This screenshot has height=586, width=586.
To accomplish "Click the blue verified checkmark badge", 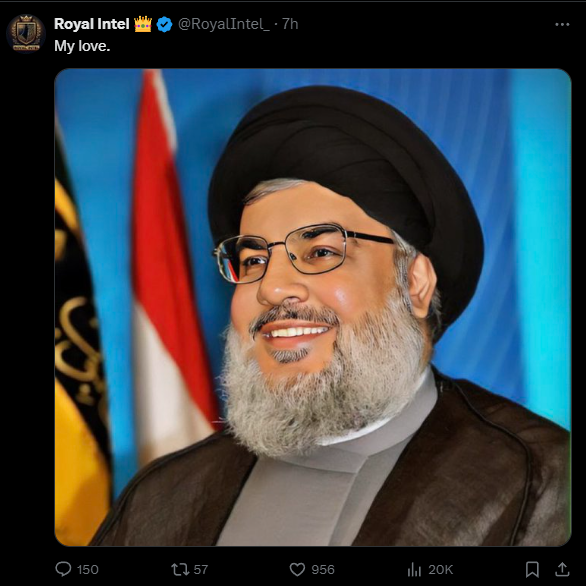I will pyautogui.click(x=164, y=24).
